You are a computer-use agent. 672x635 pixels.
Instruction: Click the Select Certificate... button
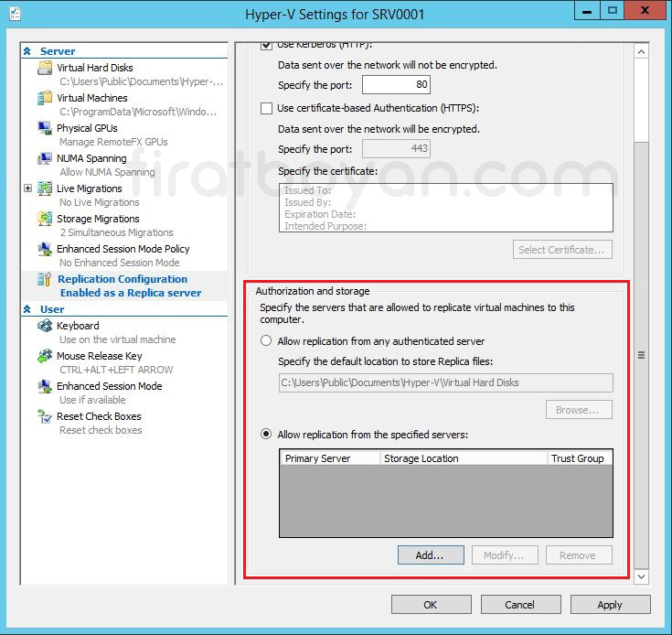(x=562, y=250)
